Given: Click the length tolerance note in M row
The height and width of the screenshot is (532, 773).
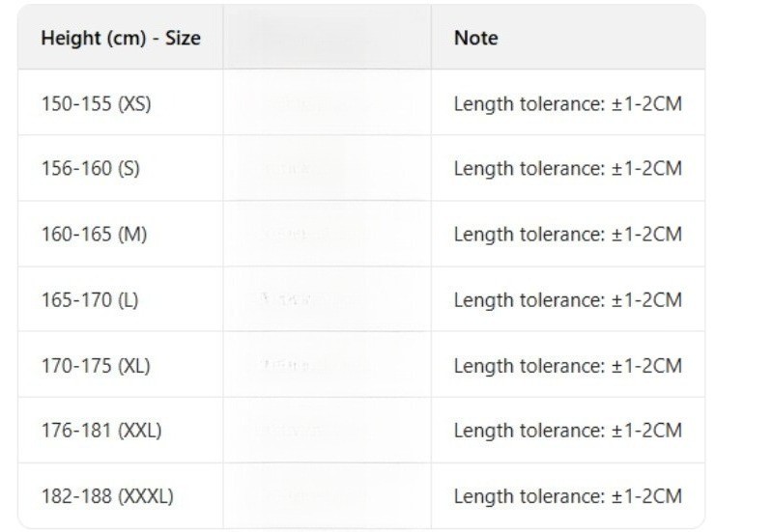Looking at the screenshot, I should pyautogui.click(x=567, y=234).
